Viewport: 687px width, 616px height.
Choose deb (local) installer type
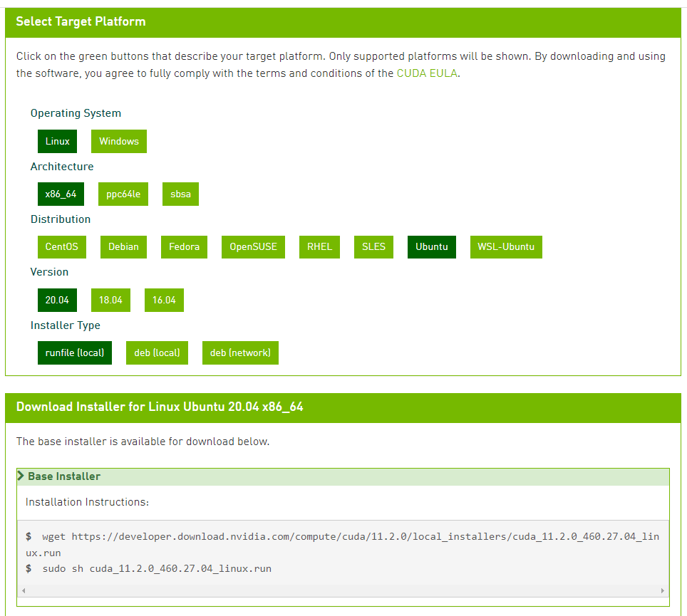157,353
